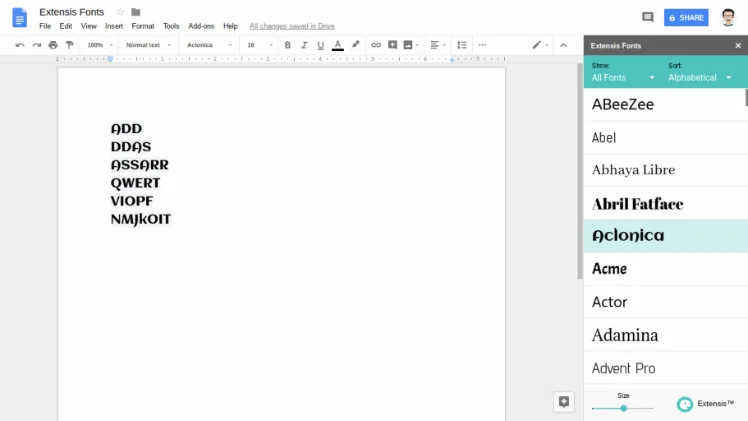The image size is (748, 421).
Task: Open the comment history icon
Action: pos(647,18)
